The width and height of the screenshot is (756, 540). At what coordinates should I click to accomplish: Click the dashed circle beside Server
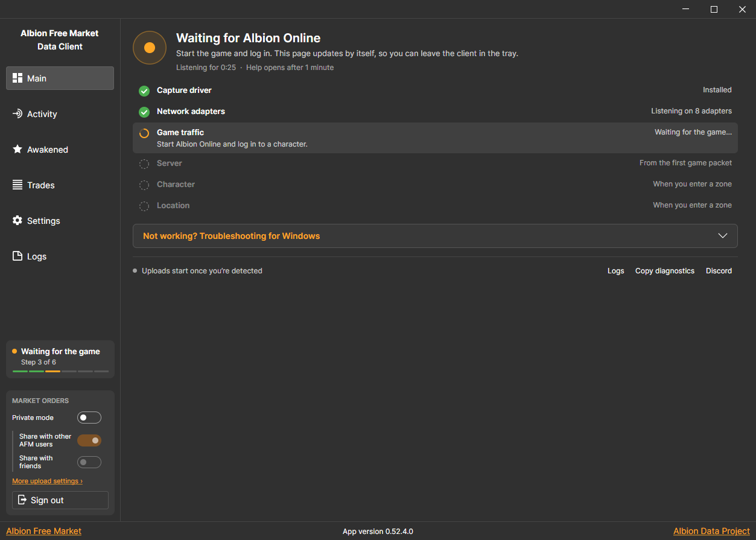tap(144, 164)
